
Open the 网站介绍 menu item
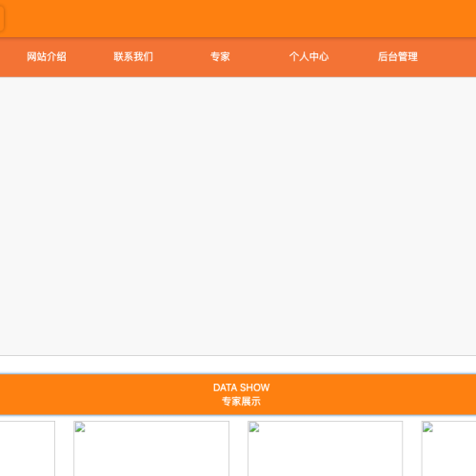coord(47,57)
